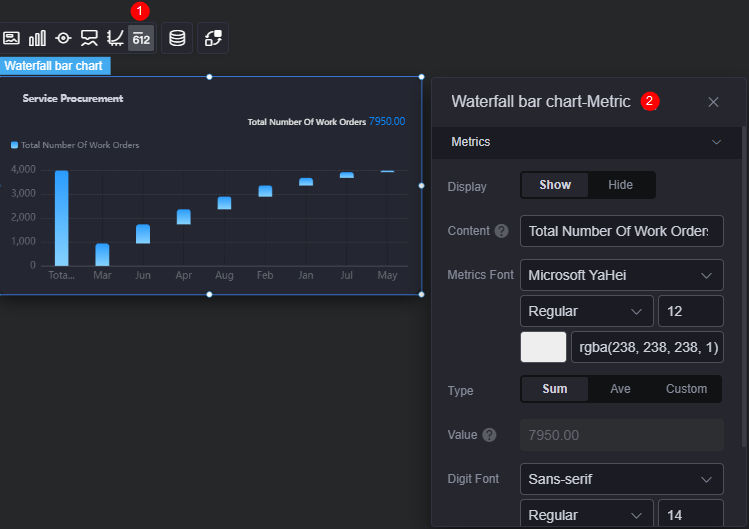
Task: Select the panel vertical scrollbar
Action: (744, 287)
